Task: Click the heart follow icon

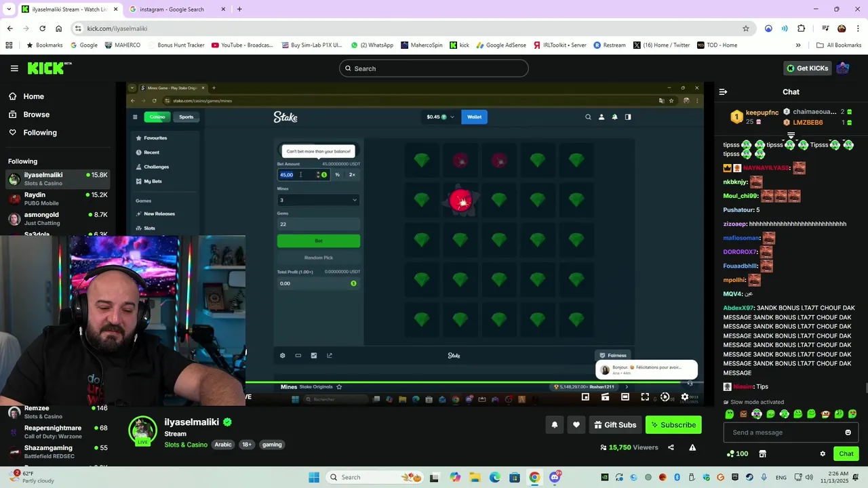Action: [576, 425]
